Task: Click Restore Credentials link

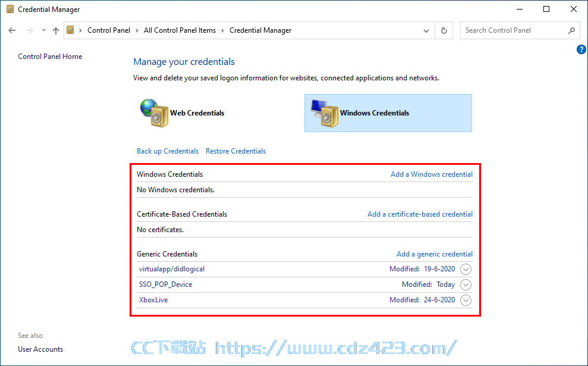Action: pos(235,151)
